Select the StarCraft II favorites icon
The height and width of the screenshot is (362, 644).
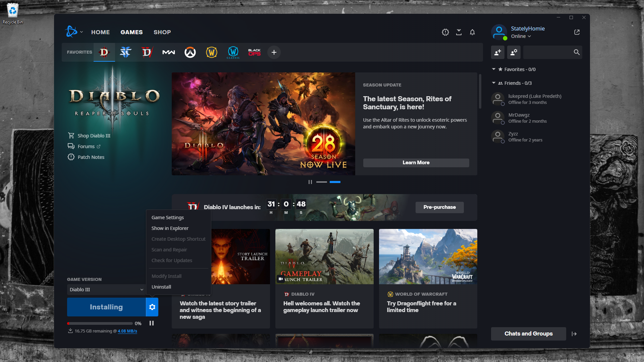[125, 52]
